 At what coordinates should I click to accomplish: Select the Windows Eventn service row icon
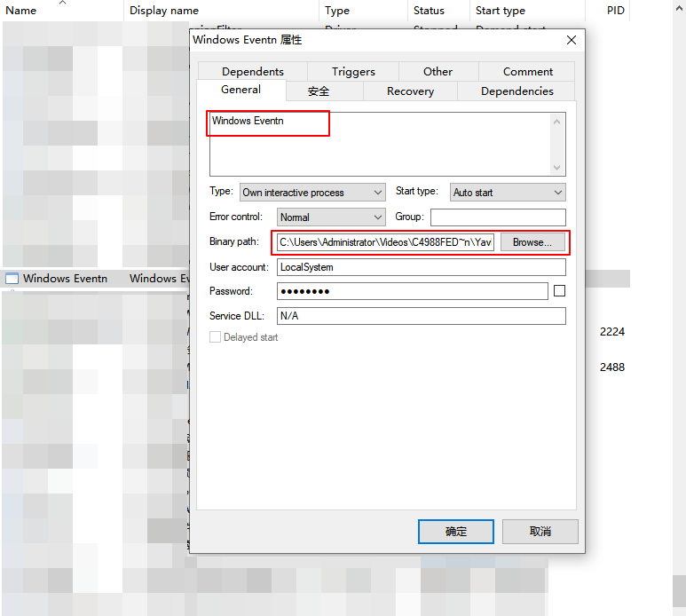point(12,278)
